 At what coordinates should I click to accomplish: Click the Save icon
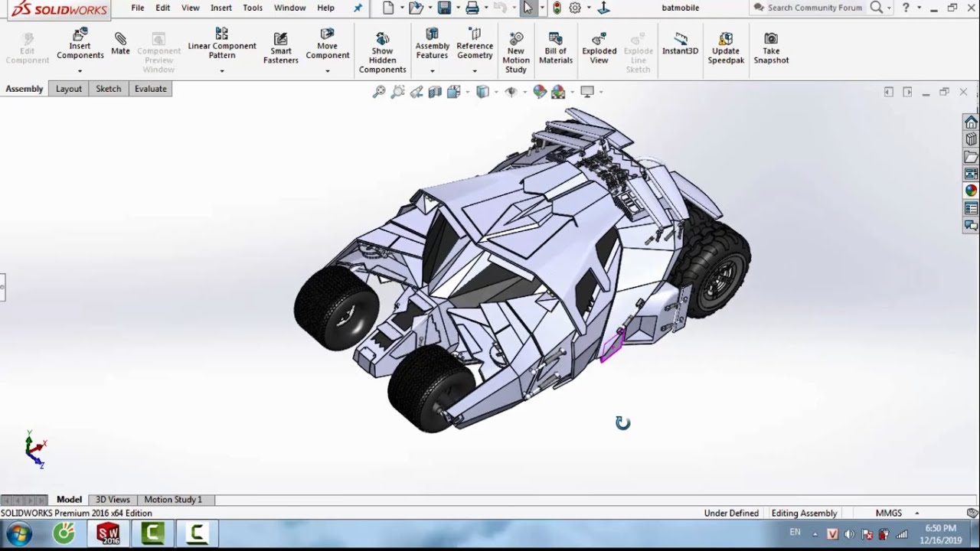(444, 8)
